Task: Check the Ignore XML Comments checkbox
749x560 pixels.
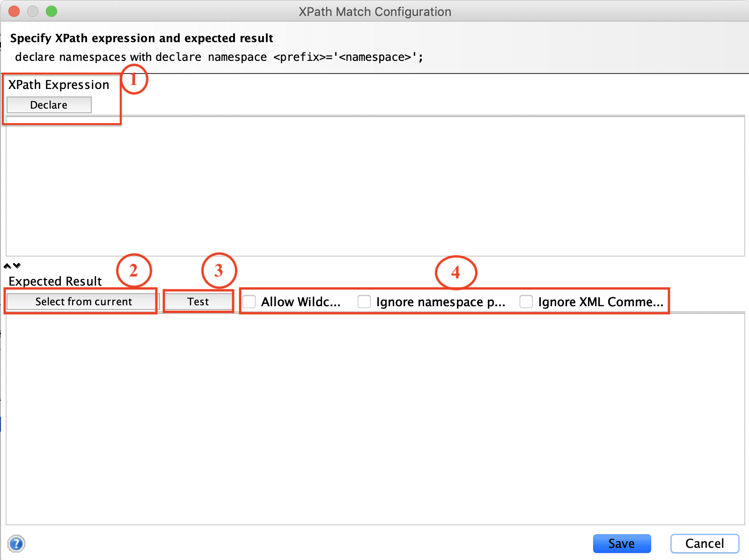Action: (x=526, y=302)
